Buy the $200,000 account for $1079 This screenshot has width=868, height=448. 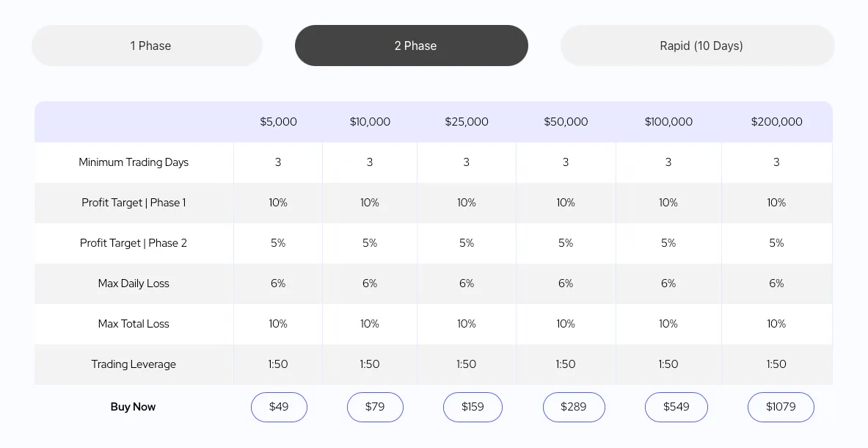click(781, 407)
